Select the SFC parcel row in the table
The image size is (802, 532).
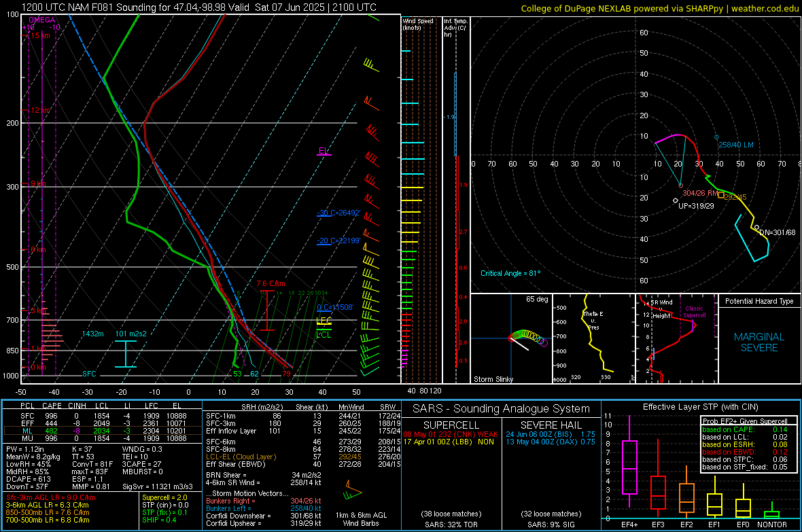tap(103, 416)
